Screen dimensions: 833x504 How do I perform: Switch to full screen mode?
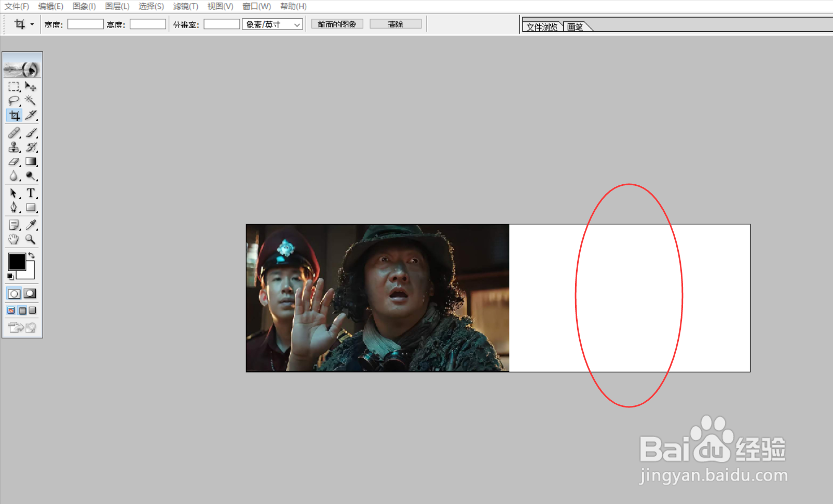(x=33, y=310)
